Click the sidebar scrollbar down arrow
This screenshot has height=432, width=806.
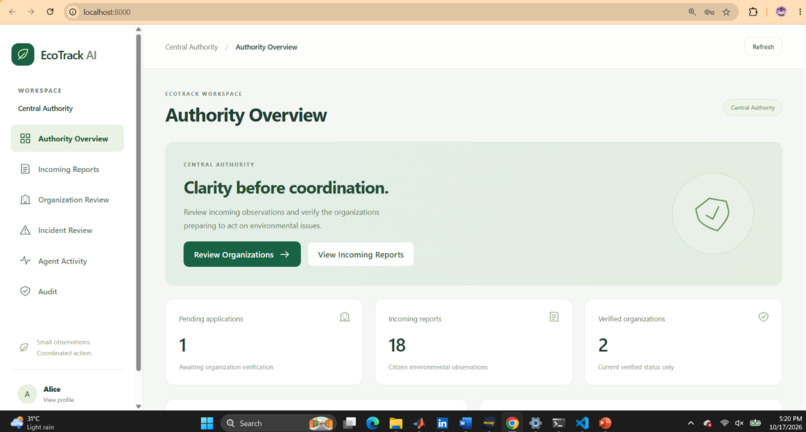point(138,406)
